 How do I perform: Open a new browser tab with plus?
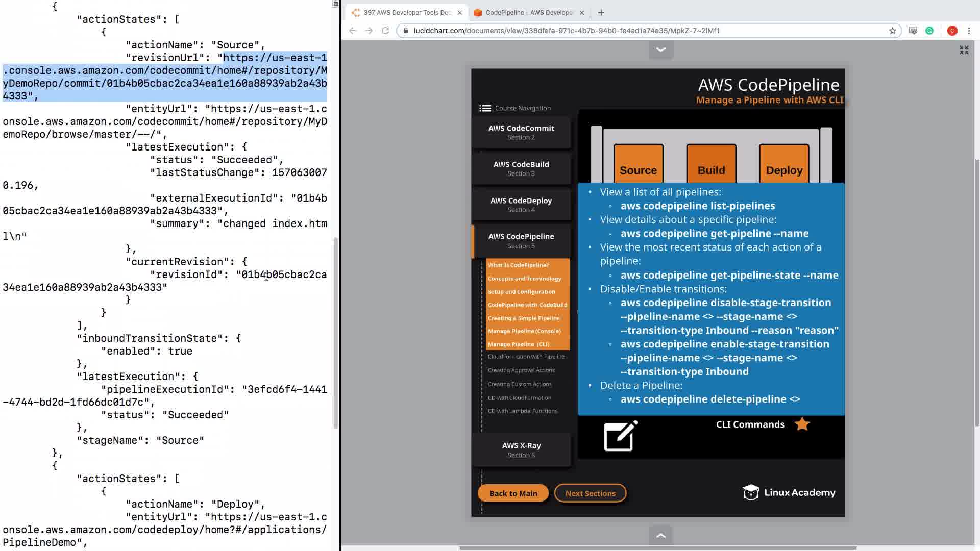coord(601,13)
